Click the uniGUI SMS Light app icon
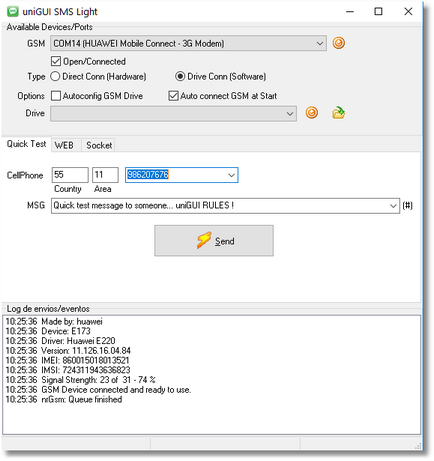434x461 pixels. pyautogui.click(x=13, y=12)
